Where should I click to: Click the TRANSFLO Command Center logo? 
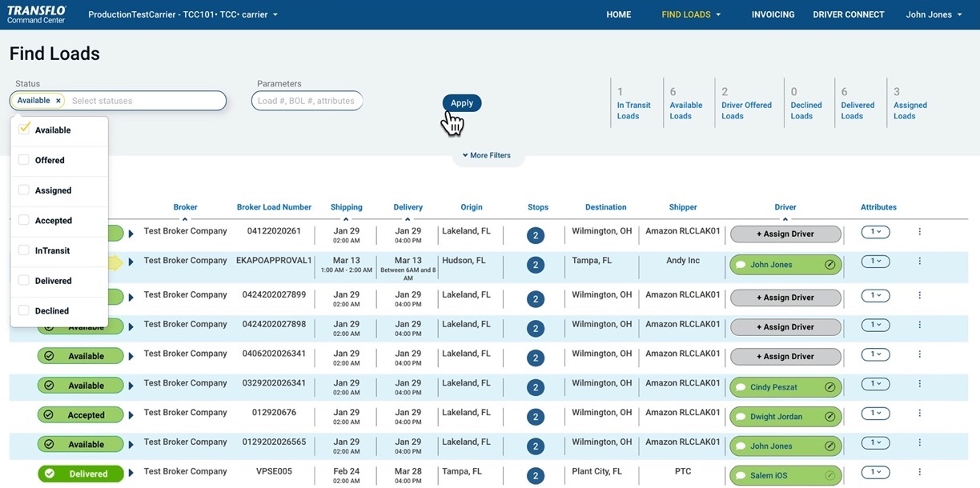point(35,13)
